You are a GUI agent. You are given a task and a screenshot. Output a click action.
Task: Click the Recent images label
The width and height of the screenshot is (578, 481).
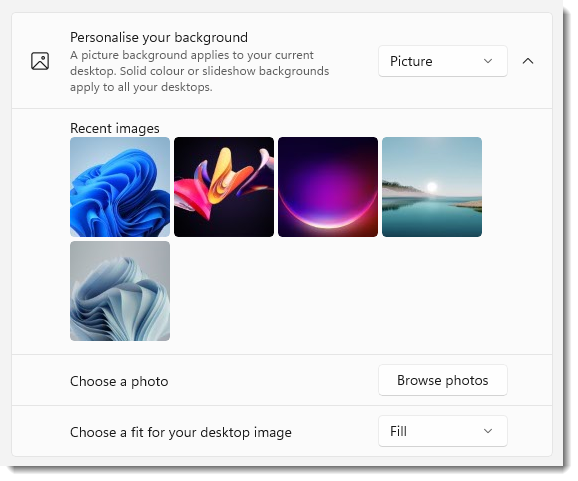[115, 128]
